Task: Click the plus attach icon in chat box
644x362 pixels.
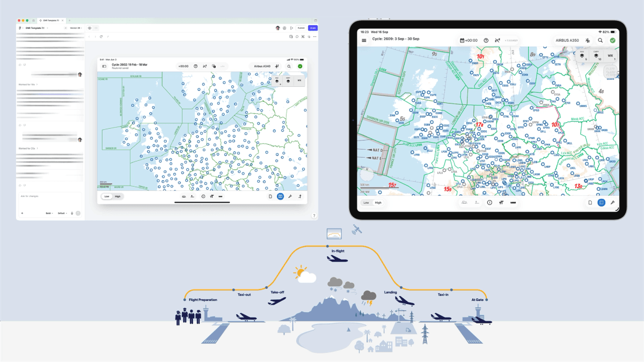Action: point(22,213)
